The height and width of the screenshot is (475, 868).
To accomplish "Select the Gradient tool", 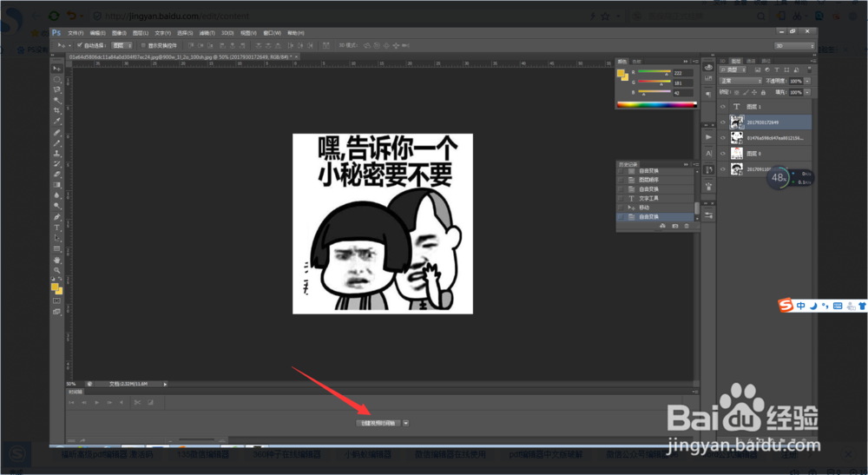I will (x=57, y=185).
